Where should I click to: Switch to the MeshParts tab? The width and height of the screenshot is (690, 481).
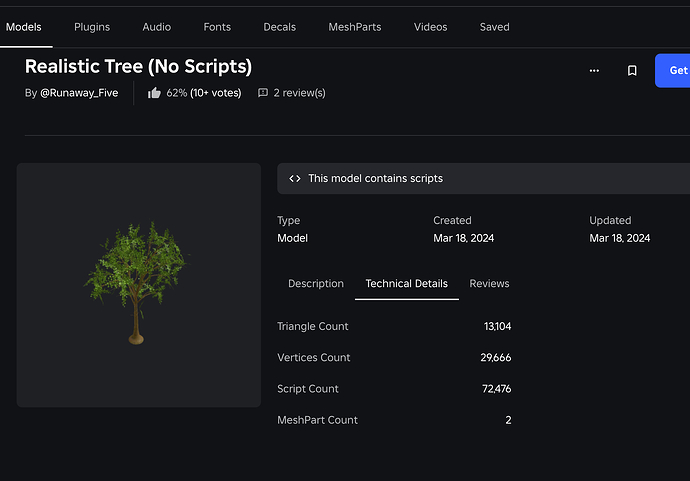pos(355,27)
